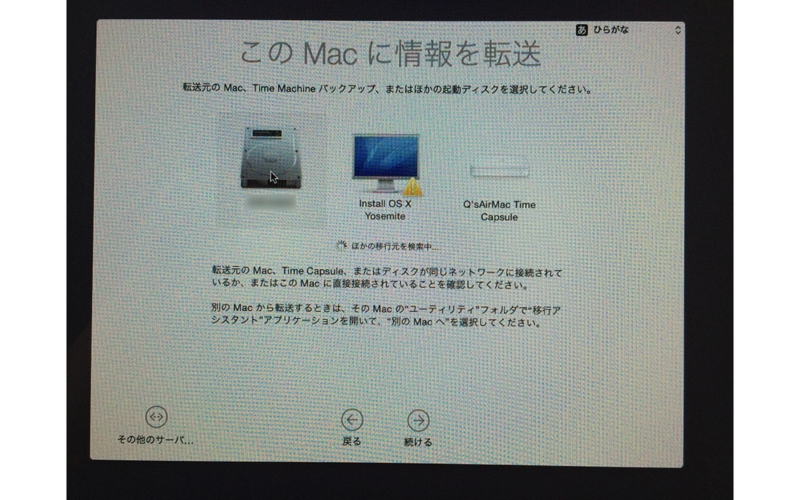Click the 'Q'sAirMac Time Capsule' label
The width and height of the screenshot is (800, 500).
[499, 211]
